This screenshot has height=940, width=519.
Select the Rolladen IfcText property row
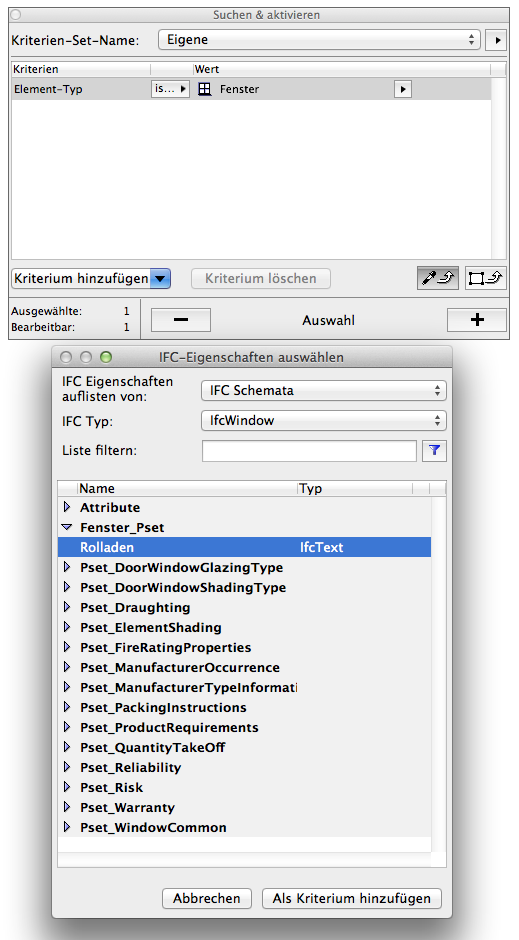(x=245, y=547)
